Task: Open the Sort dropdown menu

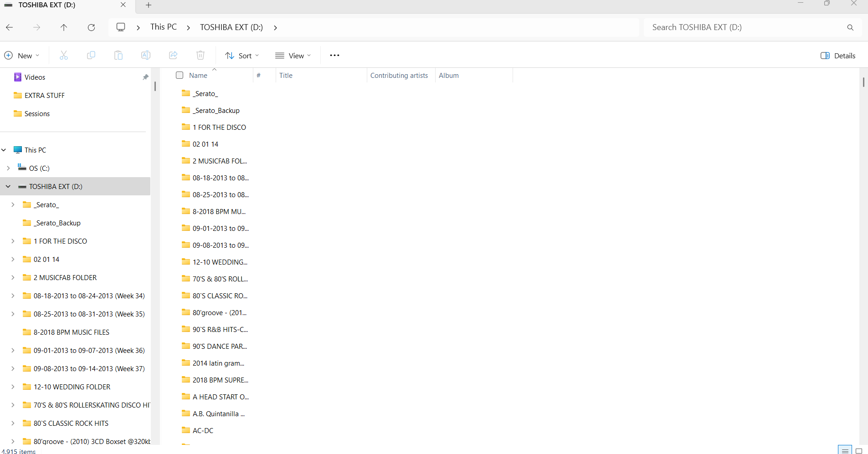Action: [x=242, y=56]
